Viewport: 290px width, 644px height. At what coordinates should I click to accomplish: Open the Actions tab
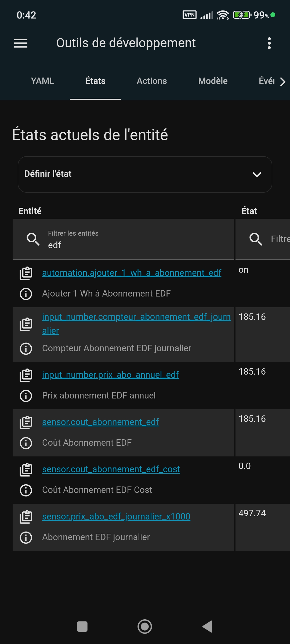[x=152, y=81]
